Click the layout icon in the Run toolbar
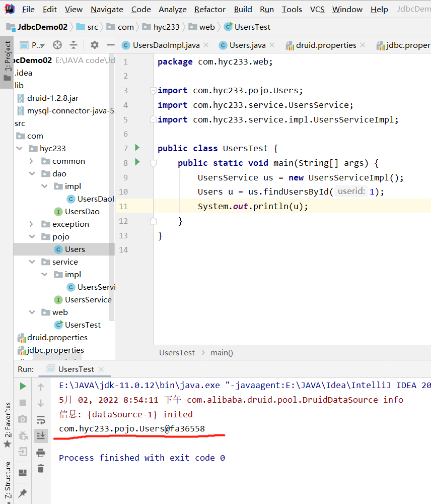The image size is (431, 504). pos(23,473)
